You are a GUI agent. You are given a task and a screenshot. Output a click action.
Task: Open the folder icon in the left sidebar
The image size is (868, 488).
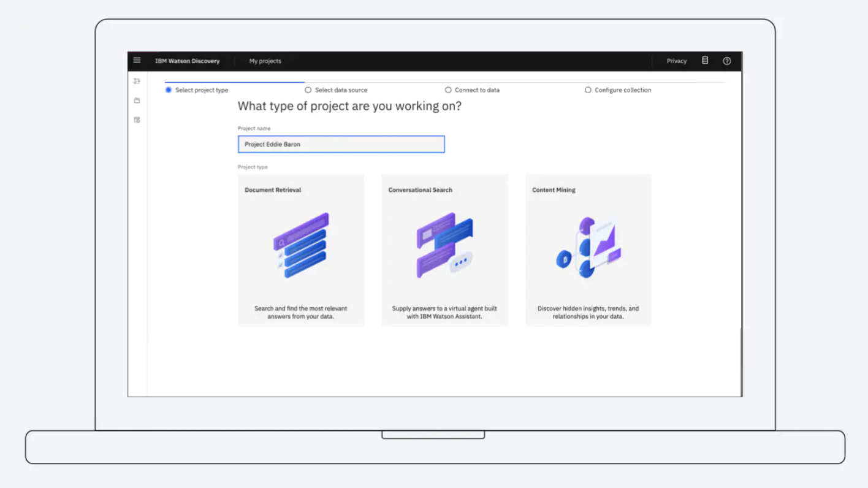tap(136, 100)
